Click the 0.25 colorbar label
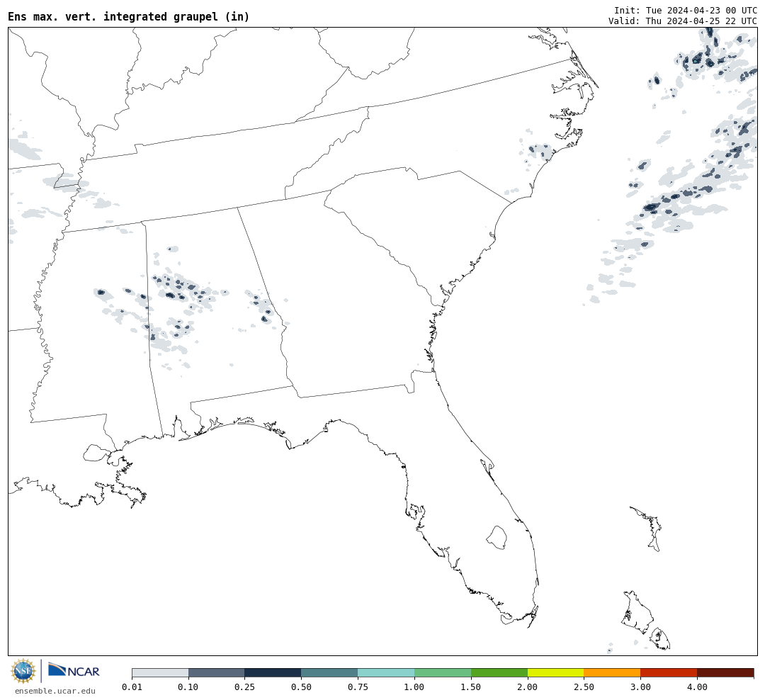 click(x=245, y=687)
